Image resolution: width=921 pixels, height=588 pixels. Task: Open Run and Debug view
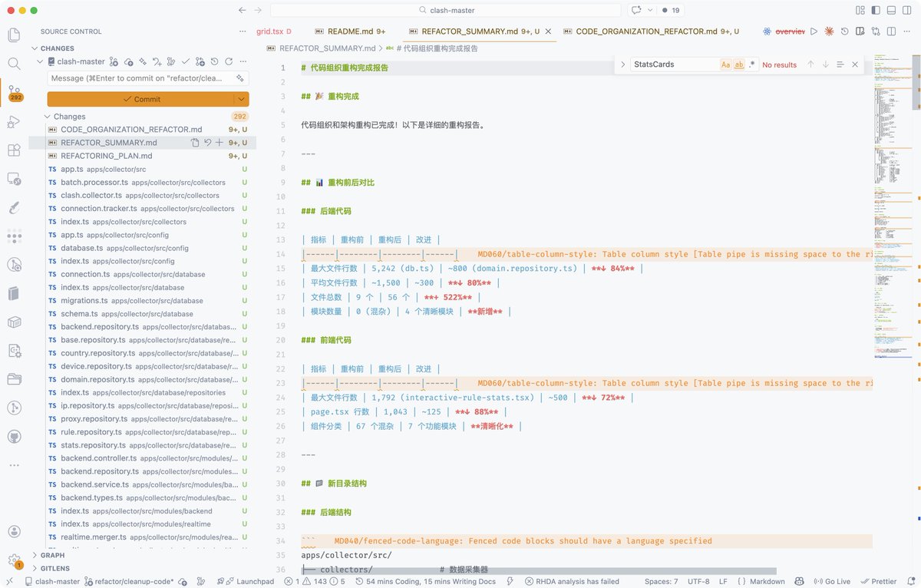14,122
